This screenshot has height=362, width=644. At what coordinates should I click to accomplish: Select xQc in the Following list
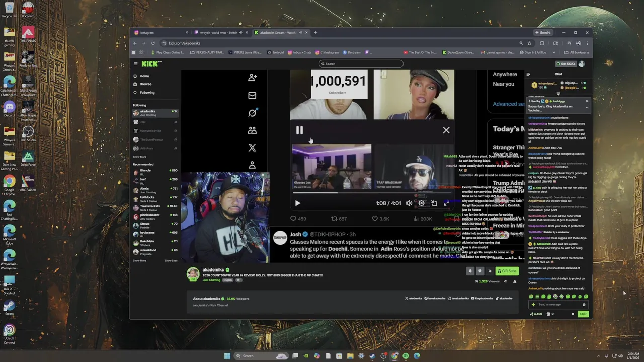coord(155,122)
